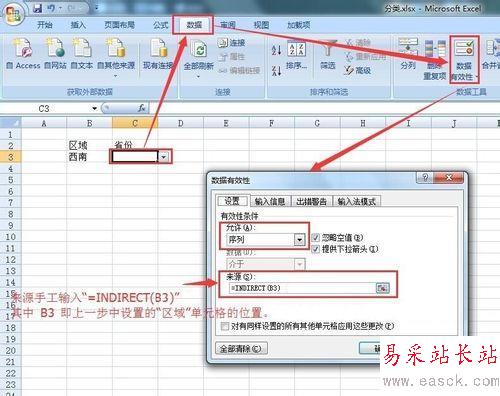Open the View (视图) tab
Screen dimensions: 500x396
point(261,25)
